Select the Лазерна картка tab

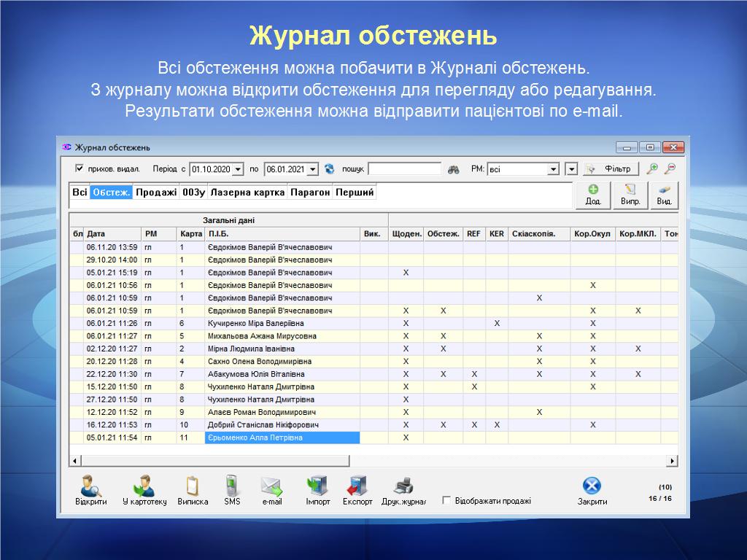pos(248,192)
